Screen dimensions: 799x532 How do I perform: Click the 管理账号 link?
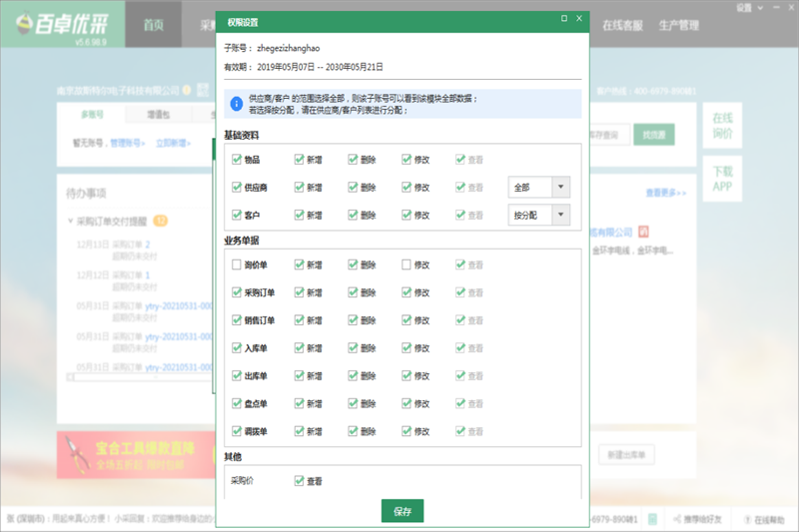(x=127, y=143)
